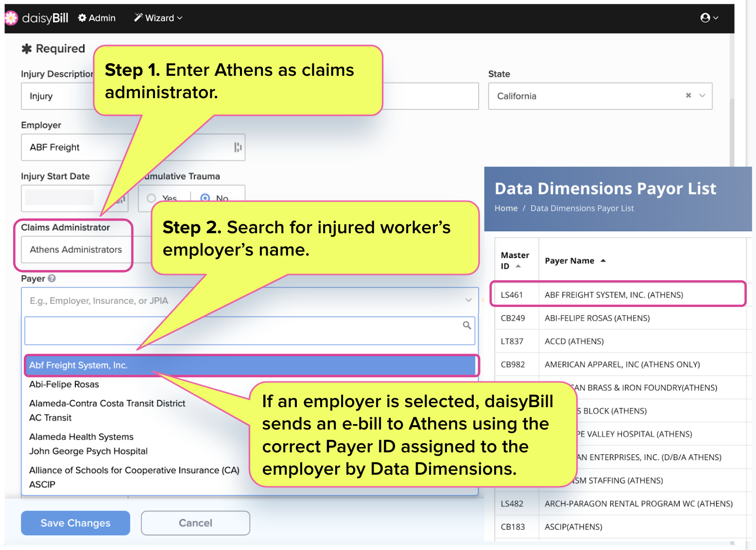Click Home breadcrumb link in Payor List
This screenshot has width=756, height=550.
pyautogui.click(x=506, y=208)
